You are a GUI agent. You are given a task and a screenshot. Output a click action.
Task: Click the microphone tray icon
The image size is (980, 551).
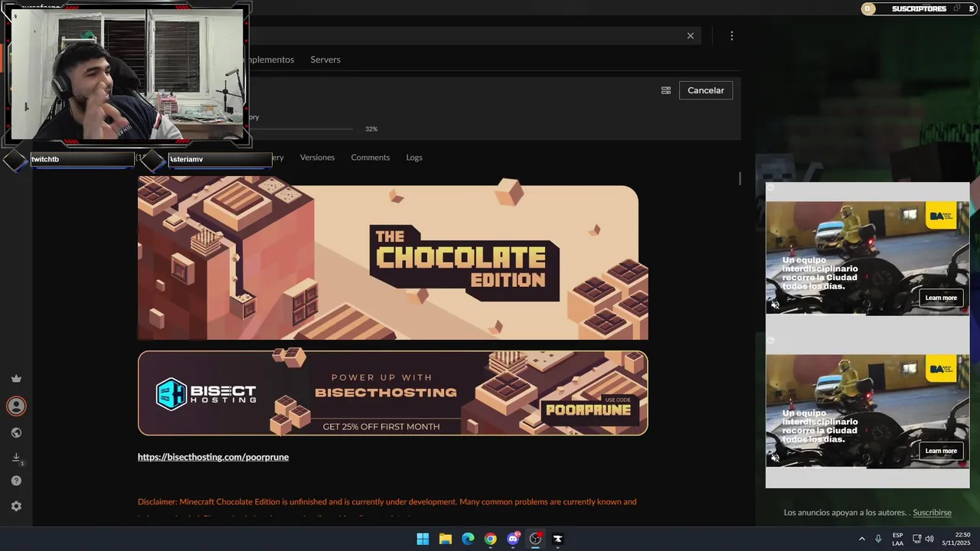pos(878,539)
